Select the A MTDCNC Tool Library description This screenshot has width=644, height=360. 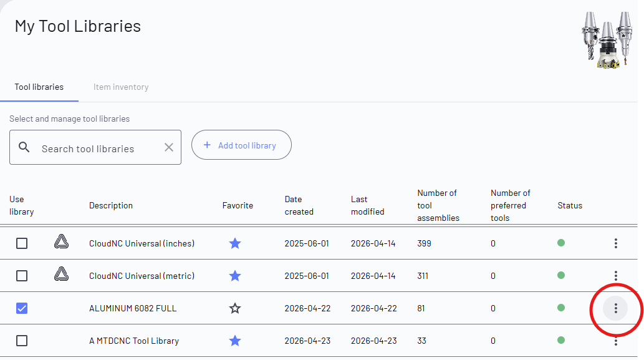(x=134, y=341)
